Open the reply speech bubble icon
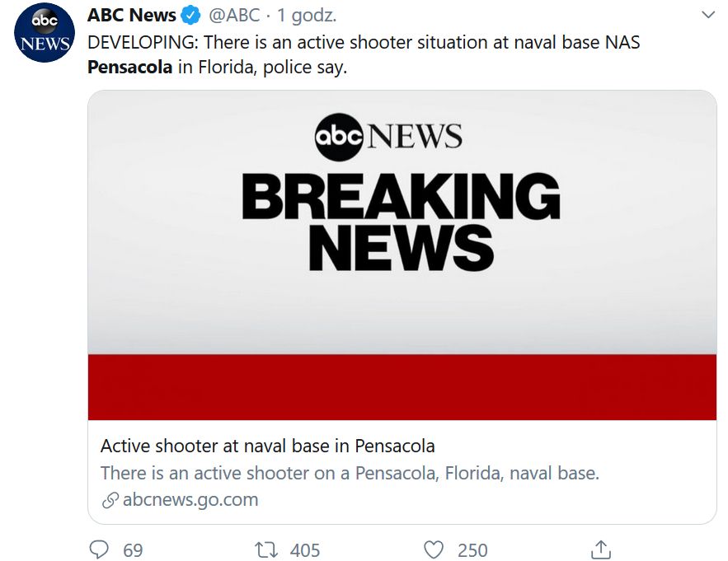Viewport: 728px width, 561px height. click(99, 549)
